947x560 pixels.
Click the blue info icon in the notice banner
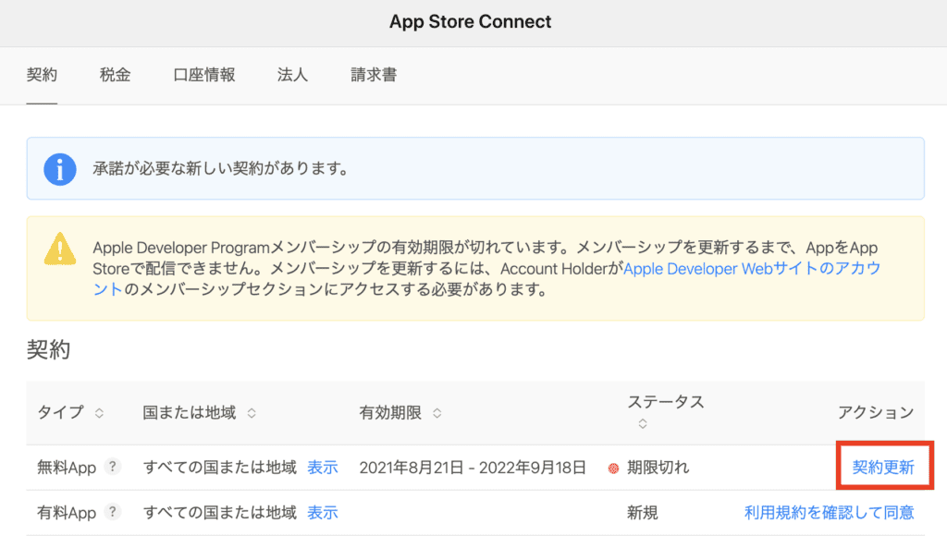click(60, 169)
